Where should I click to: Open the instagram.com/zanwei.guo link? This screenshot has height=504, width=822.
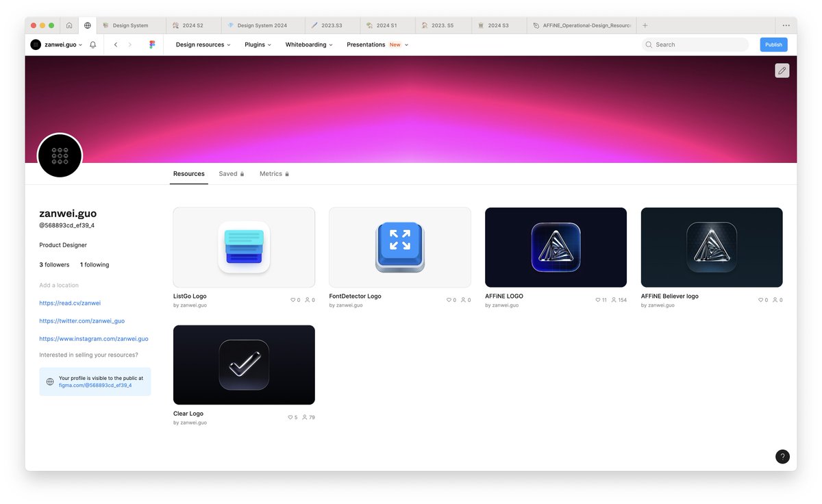(94, 338)
